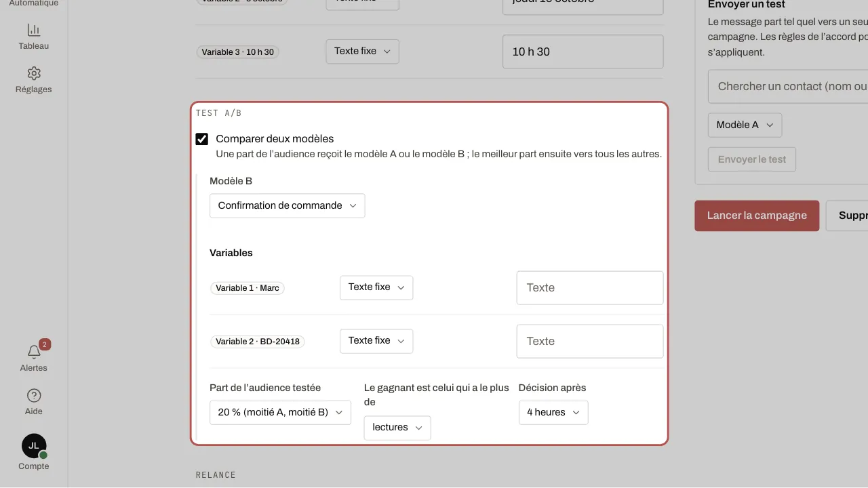868x488 pixels.
Task: Click the Variable 3 · 10 h 30 tag
Action: pos(238,52)
